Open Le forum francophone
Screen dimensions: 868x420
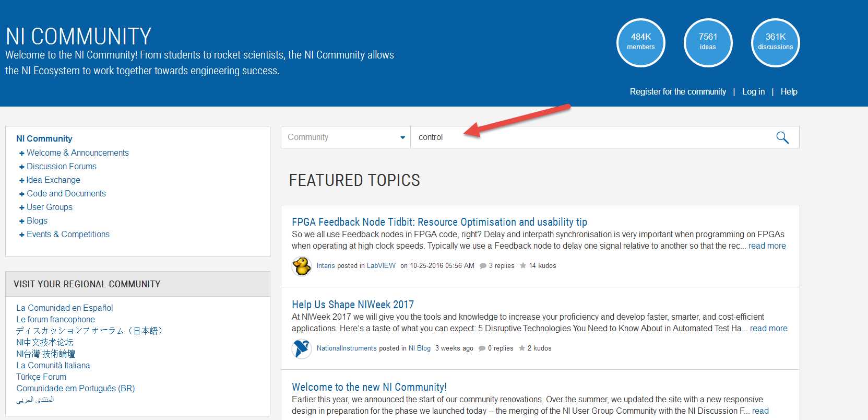(x=56, y=319)
